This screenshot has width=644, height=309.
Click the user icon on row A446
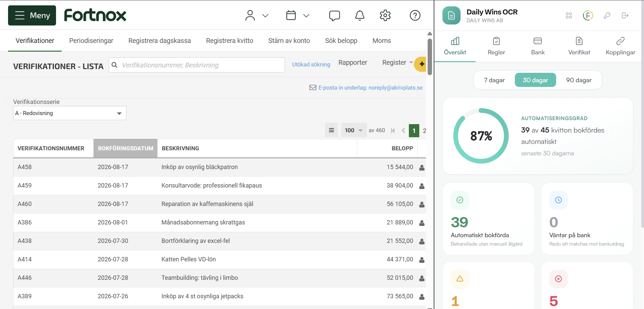(422, 278)
